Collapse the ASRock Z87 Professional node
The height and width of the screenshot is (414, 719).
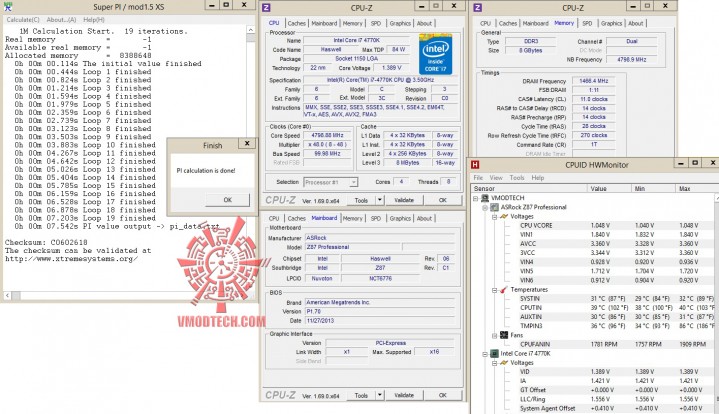pyautogui.click(x=485, y=207)
